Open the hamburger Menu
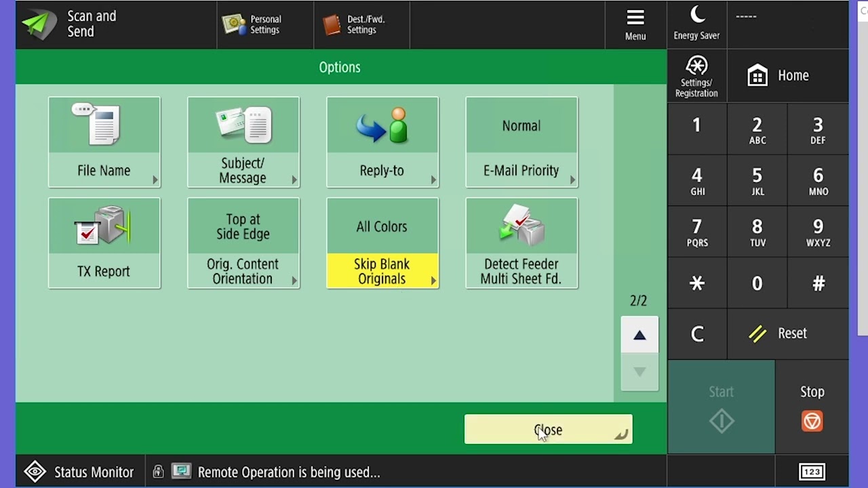 coord(635,24)
